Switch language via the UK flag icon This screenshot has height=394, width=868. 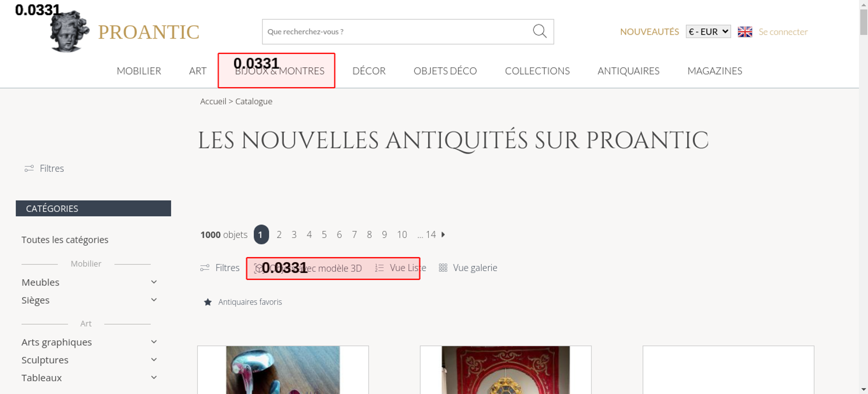(x=745, y=32)
